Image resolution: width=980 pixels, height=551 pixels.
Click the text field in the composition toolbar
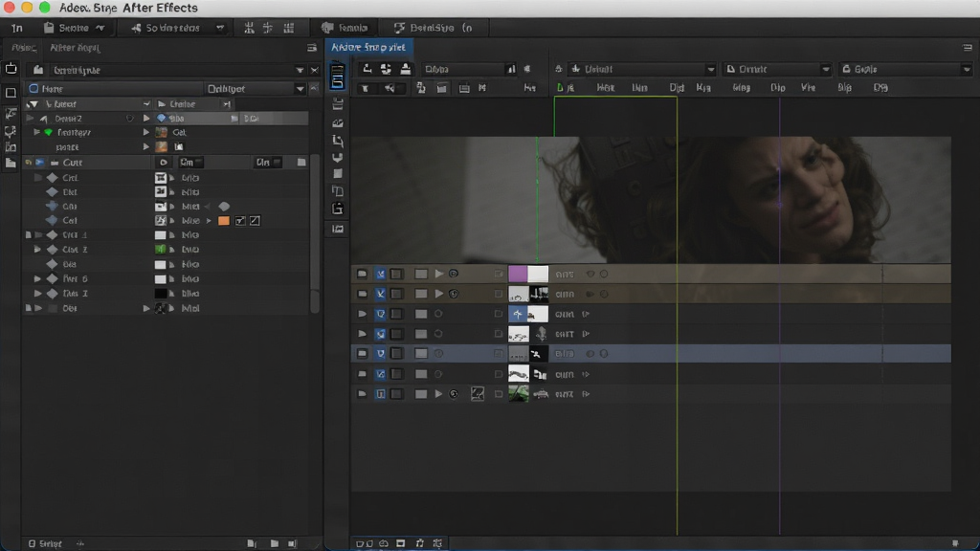click(463, 69)
